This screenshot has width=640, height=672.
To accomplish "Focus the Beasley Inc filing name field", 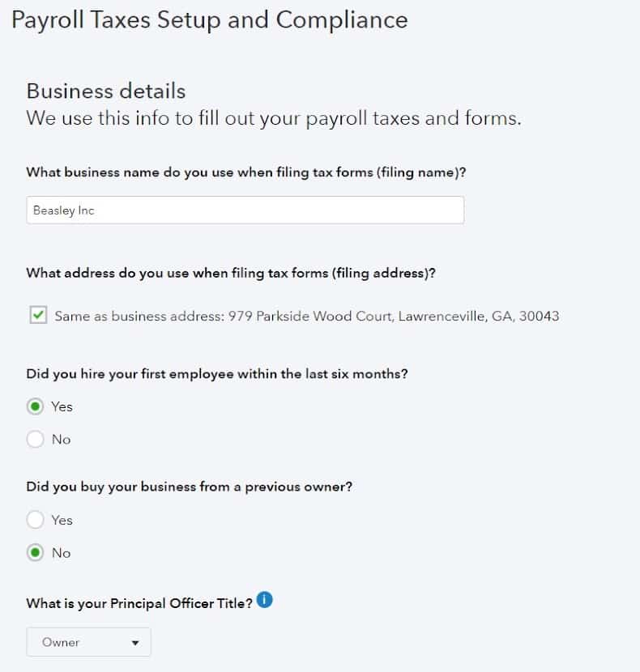I will pos(245,210).
